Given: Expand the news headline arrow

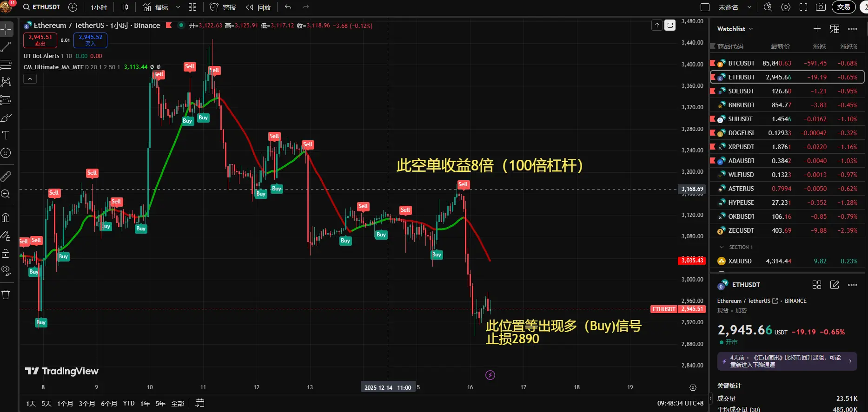Looking at the screenshot, I should [850, 361].
